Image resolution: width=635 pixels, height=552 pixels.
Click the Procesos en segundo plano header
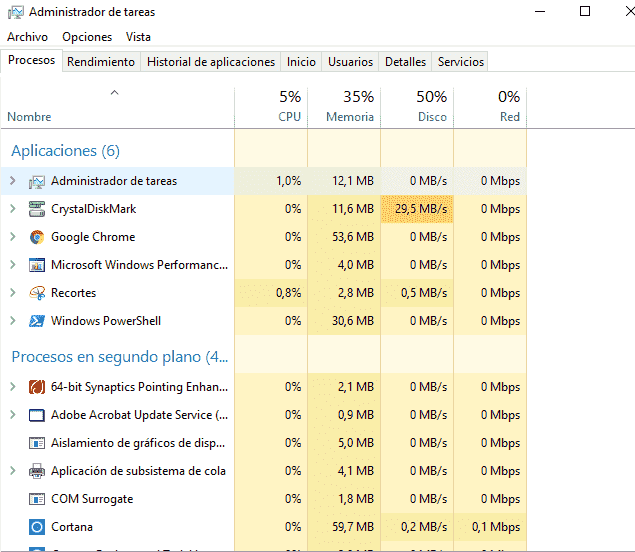120,357
